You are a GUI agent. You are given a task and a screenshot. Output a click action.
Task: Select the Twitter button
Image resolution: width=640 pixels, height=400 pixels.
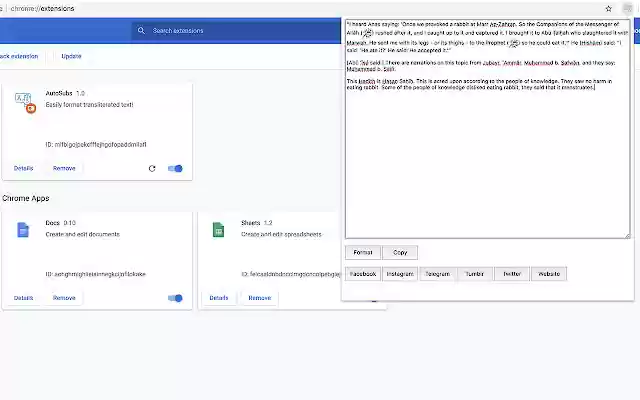[512, 274]
